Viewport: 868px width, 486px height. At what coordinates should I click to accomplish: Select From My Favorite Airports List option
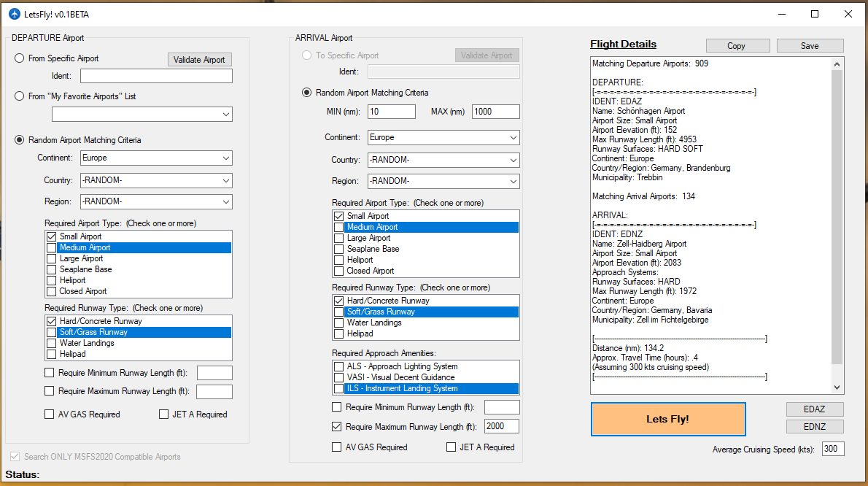tap(20, 96)
